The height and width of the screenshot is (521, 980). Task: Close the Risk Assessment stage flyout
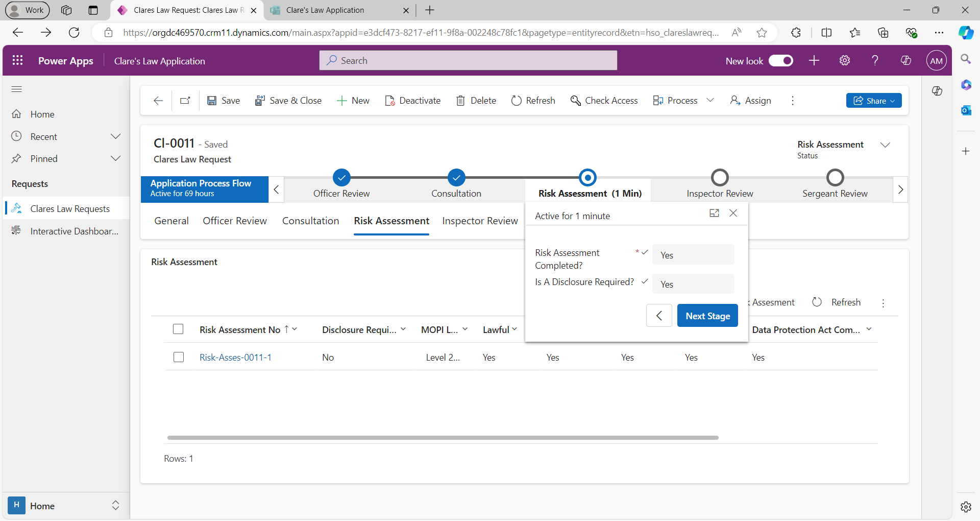coord(733,213)
